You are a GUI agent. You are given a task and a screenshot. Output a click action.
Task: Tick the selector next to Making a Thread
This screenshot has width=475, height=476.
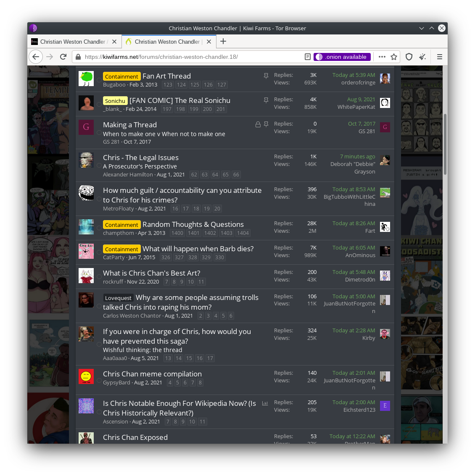(99, 133)
